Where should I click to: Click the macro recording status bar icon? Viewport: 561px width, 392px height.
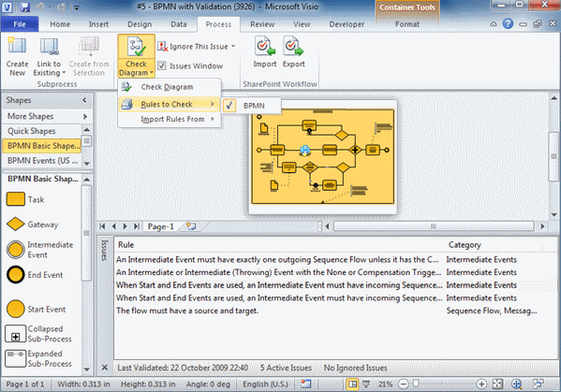(305, 385)
